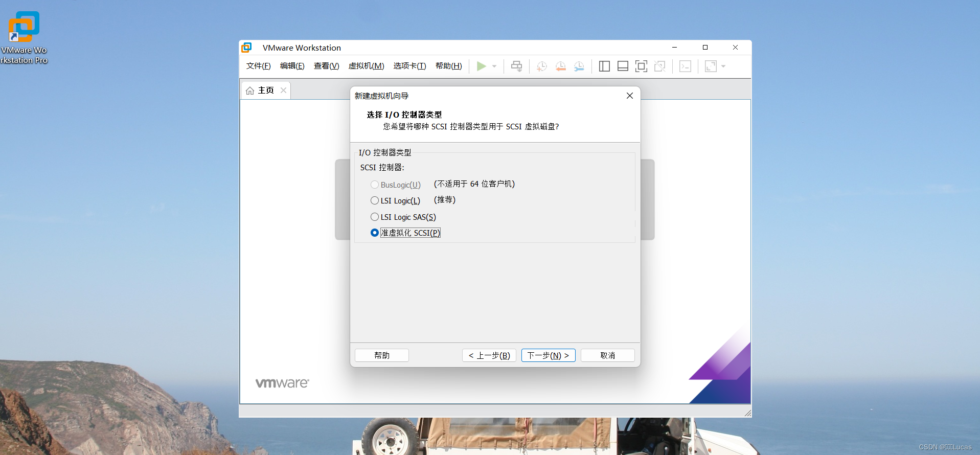Click the home icon on 主页 tab
This screenshot has width=980, height=455.
pos(250,90)
